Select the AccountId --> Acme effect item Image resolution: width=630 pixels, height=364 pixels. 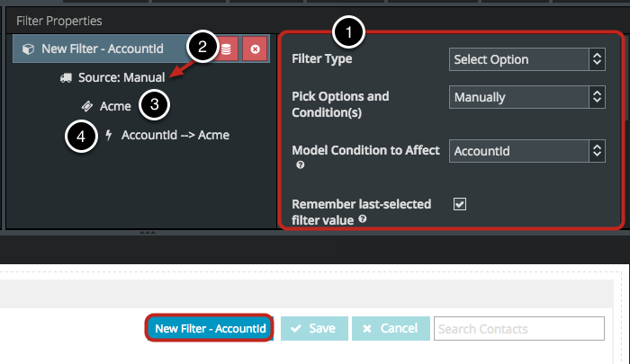[x=175, y=135]
